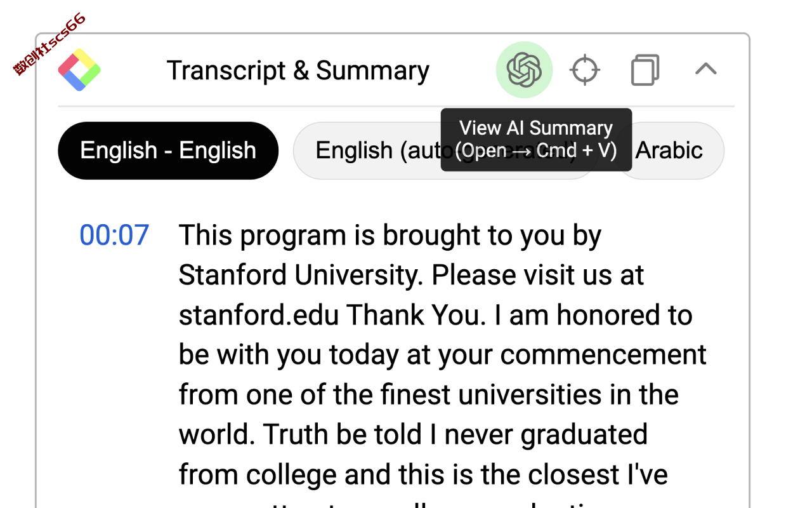Click the line 'This program is brought to you by'
Screen dimensions: 812x508
(390, 236)
